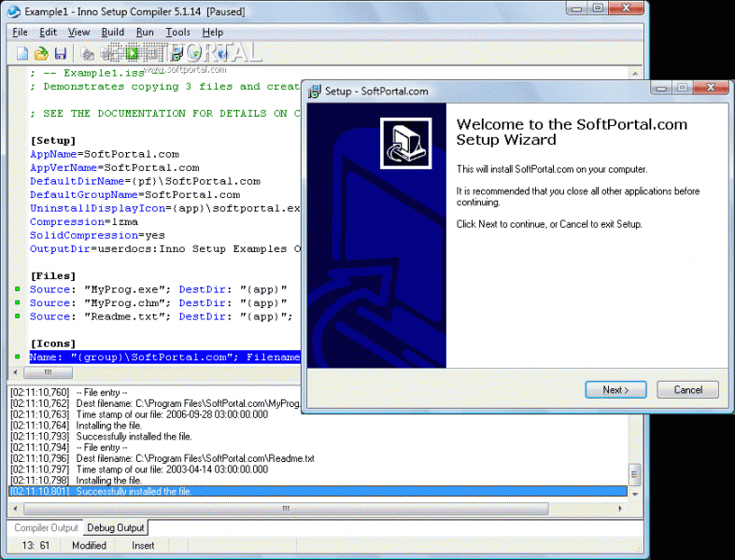This screenshot has width=735, height=560.
Task: Switch to the Compiler Output tab
Action: click(46, 527)
